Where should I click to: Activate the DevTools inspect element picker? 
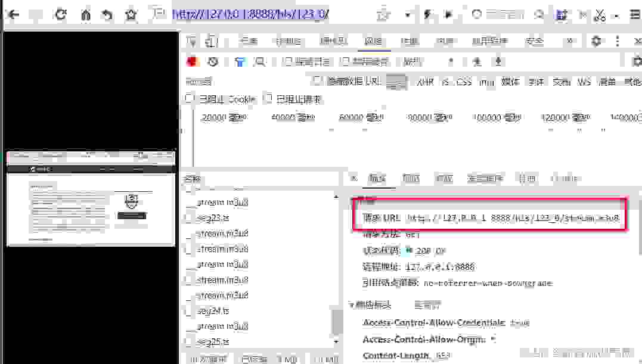(x=191, y=41)
